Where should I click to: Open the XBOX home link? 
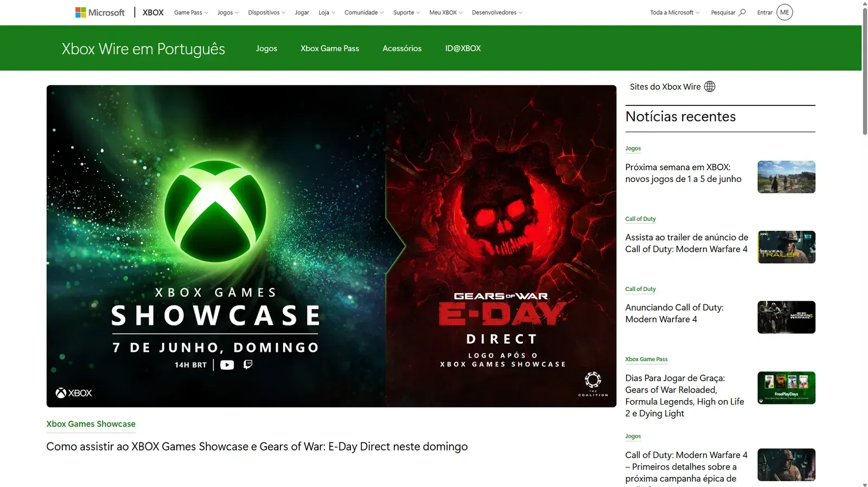tap(153, 12)
